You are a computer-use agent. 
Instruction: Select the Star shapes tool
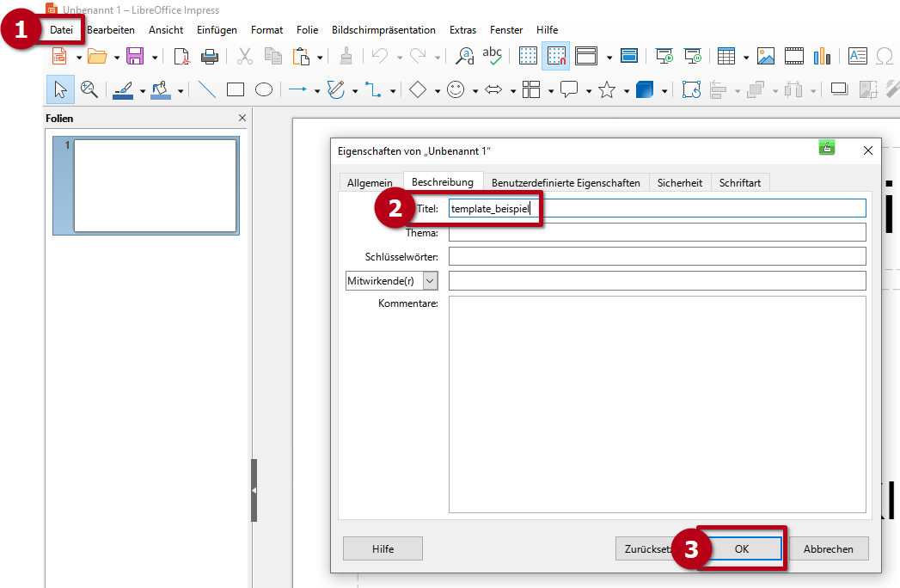[607, 89]
